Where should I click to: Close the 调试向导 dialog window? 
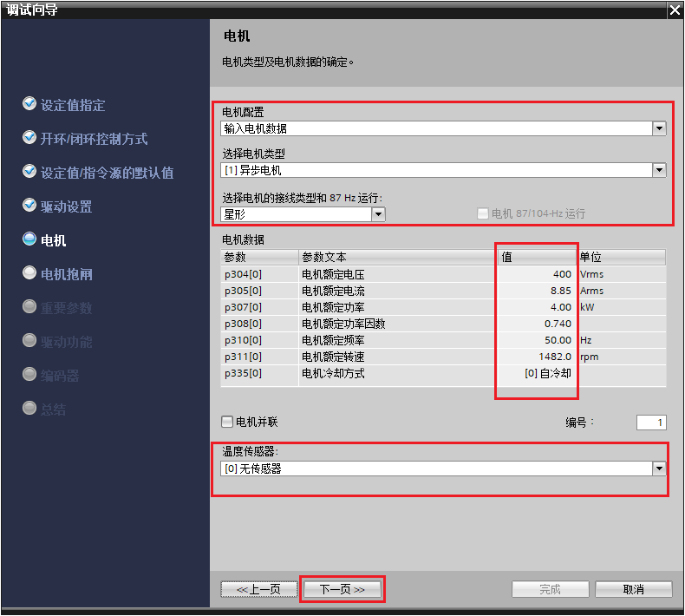click(x=675, y=10)
